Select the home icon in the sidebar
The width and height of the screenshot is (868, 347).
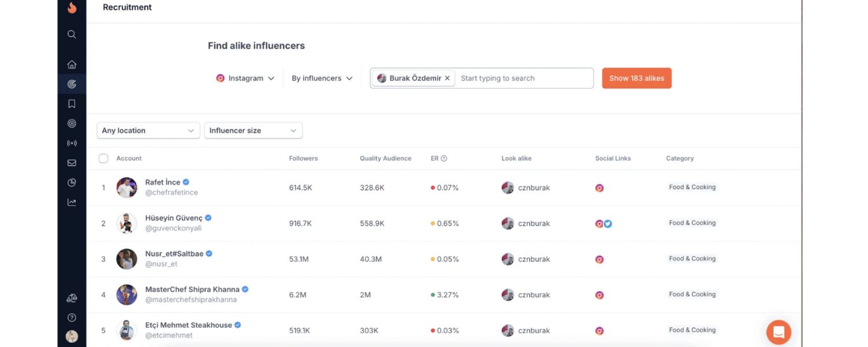click(71, 64)
